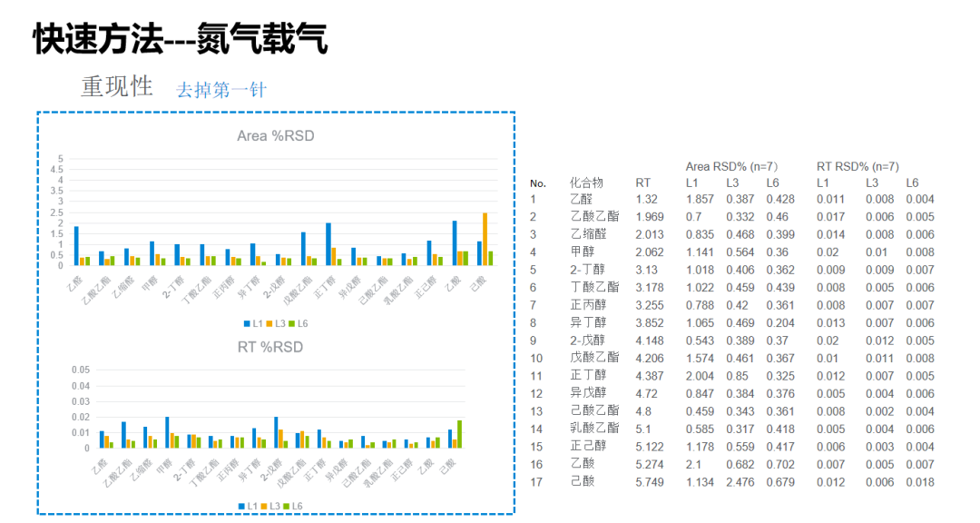Click 丁酸乙酯 compound name in the table
Image resolution: width=980 pixels, height=523 pixels.
(594, 287)
